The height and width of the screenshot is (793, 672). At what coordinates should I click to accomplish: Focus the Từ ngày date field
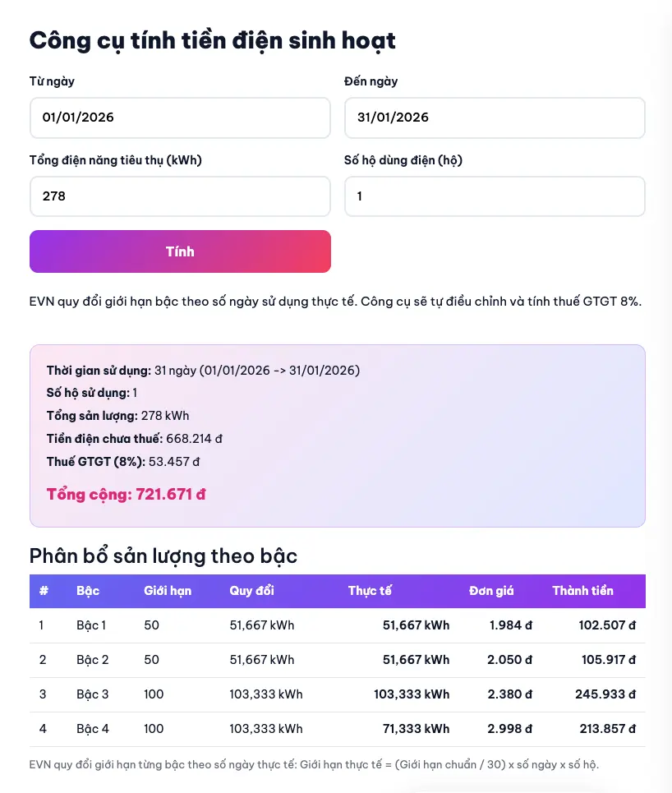(180, 118)
